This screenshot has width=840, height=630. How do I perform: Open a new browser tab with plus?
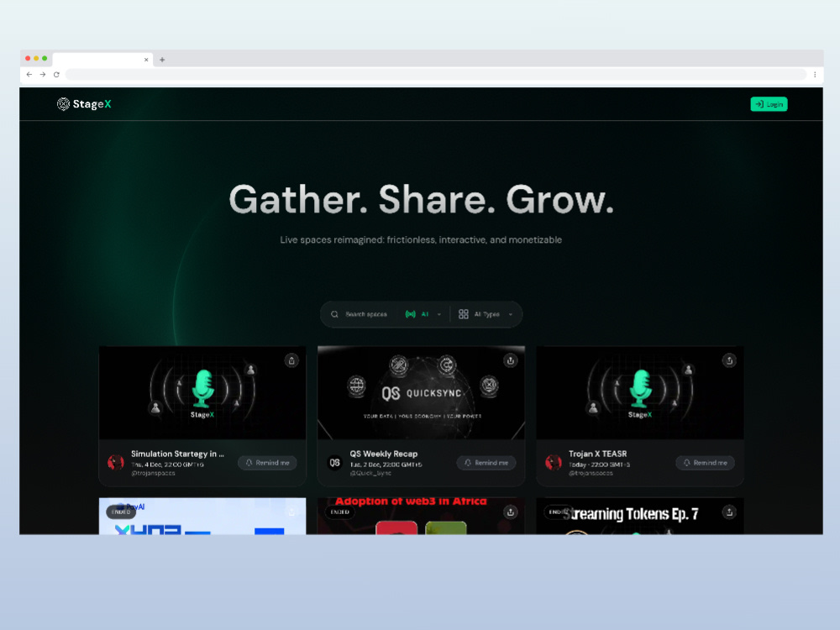(x=162, y=60)
